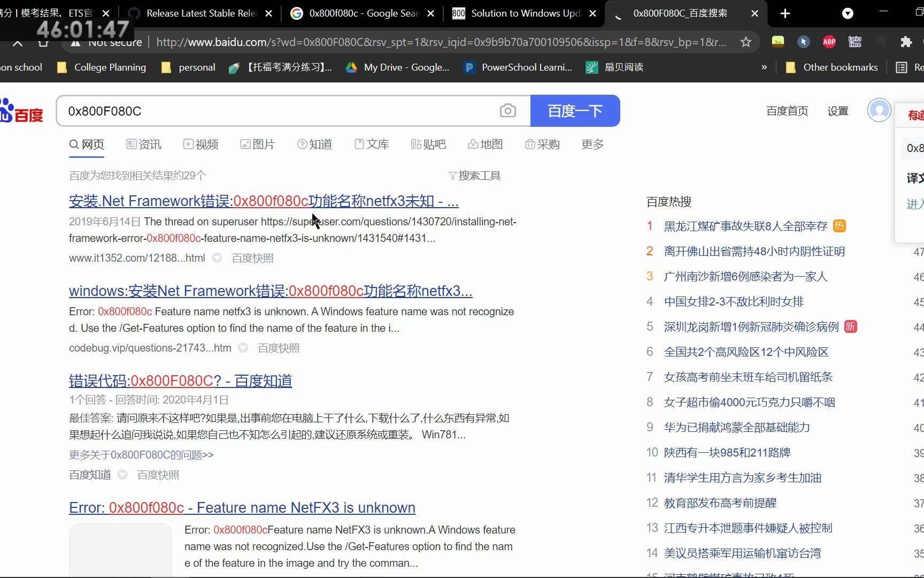
Task: Open new tab with plus button
Action: tap(785, 13)
